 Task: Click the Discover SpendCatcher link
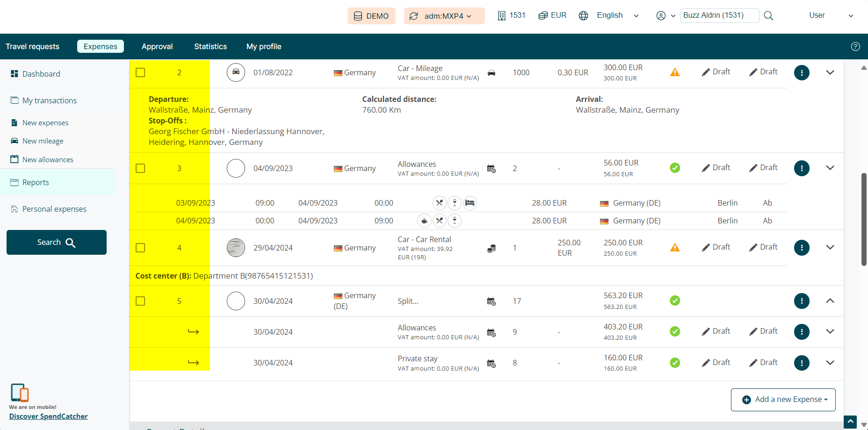click(48, 416)
